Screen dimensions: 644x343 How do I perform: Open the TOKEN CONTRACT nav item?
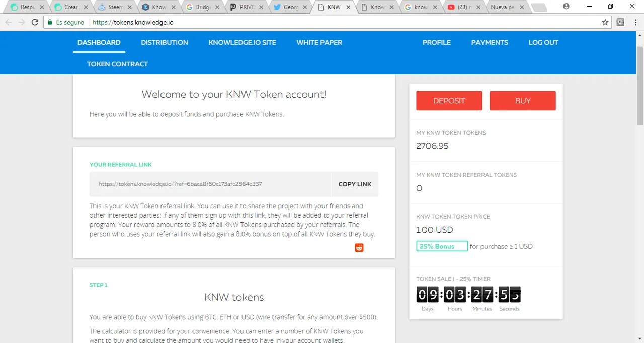[x=117, y=64]
